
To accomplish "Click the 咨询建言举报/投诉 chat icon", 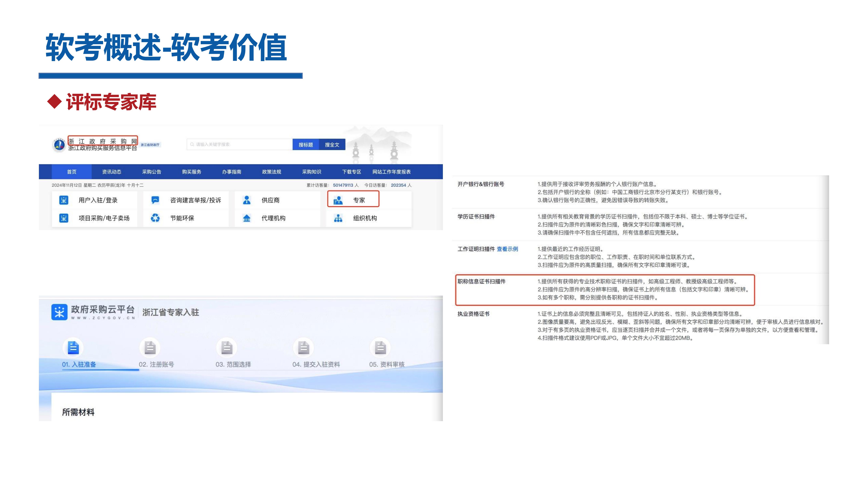I will pyautogui.click(x=155, y=200).
